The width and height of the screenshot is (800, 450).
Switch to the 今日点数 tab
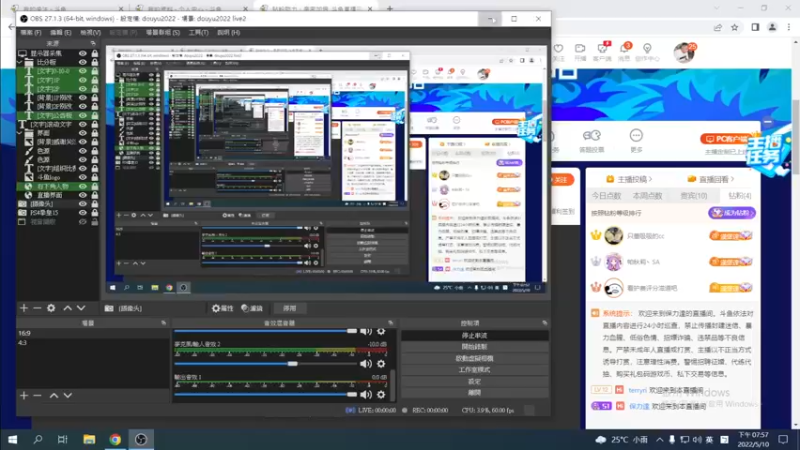coord(606,196)
